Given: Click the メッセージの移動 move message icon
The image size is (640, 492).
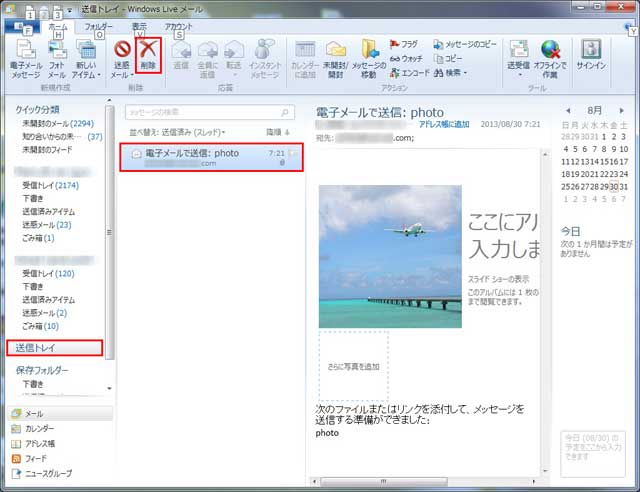Looking at the screenshot, I should coord(370,58).
